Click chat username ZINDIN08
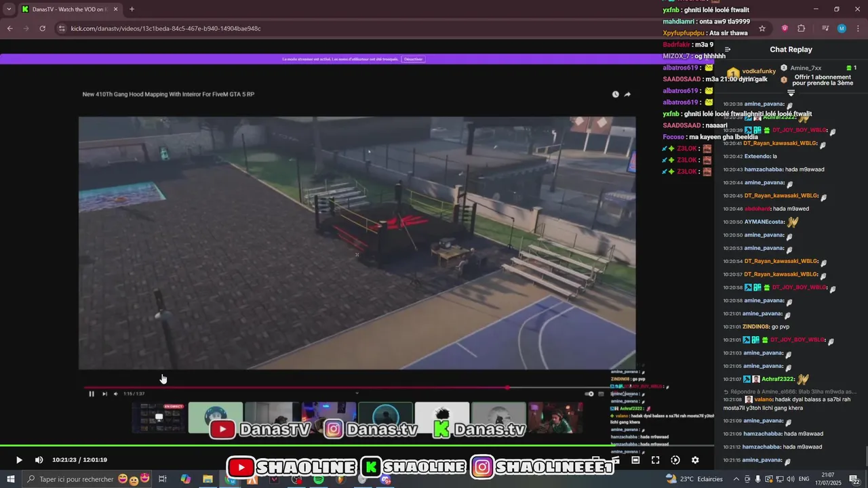The image size is (868, 488). [x=756, y=327]
